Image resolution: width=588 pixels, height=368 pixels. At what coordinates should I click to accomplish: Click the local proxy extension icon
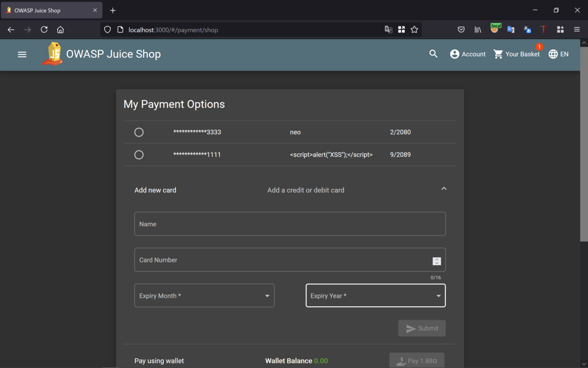(495, 28)
